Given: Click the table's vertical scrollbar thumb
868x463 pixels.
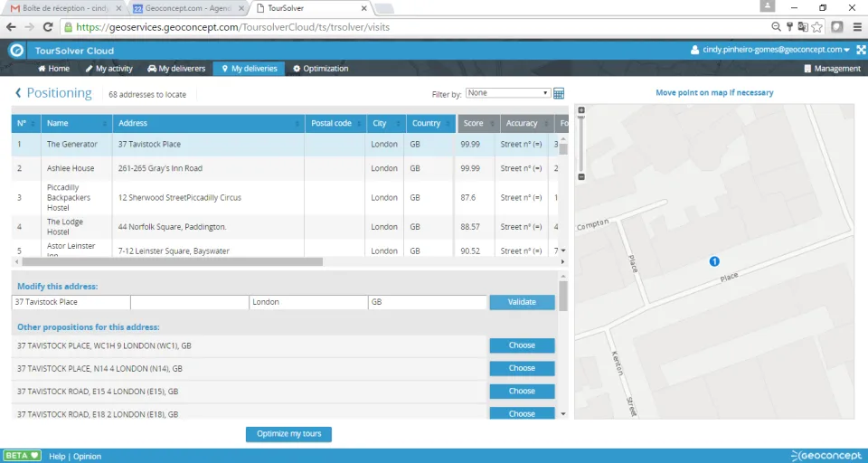Looking at the screenshot, I should pyautogui.click(x=563, y=148).
